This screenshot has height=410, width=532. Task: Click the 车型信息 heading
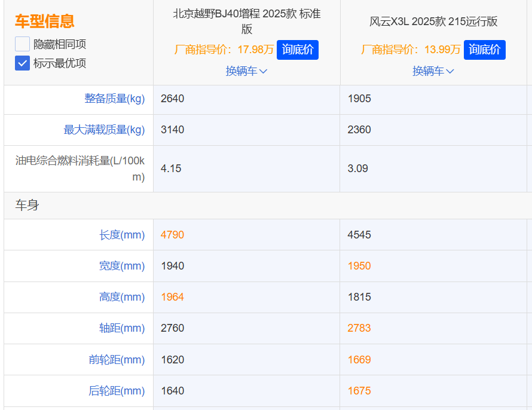point(44,22)
